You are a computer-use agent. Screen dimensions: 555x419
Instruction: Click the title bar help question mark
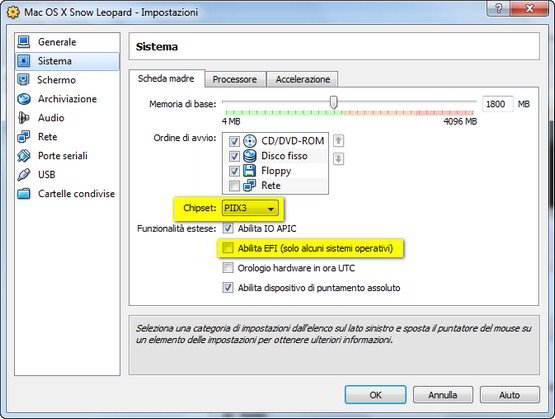[x=498, y=8]
